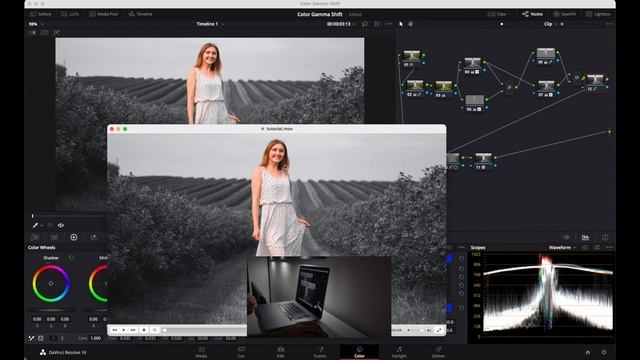Screen dimensions: 640x360
Task: Enter fullscreen in tutorial.mov player
Action: click(439, 330)
